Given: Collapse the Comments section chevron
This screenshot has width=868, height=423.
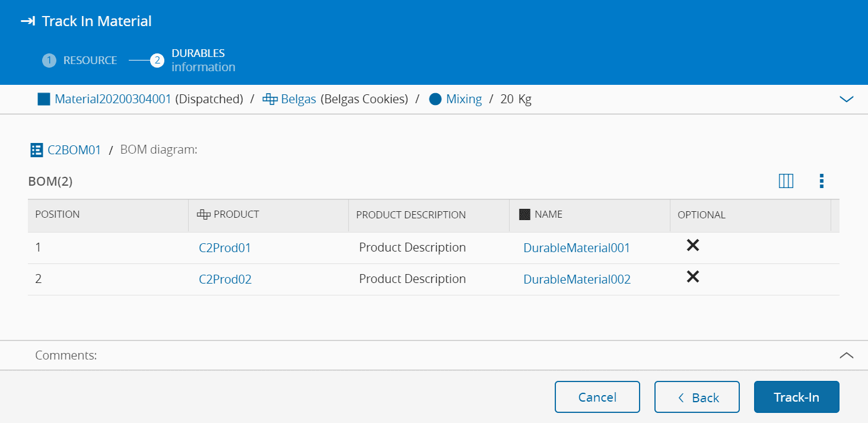Looking at the screenshot, I should (846, 355).
